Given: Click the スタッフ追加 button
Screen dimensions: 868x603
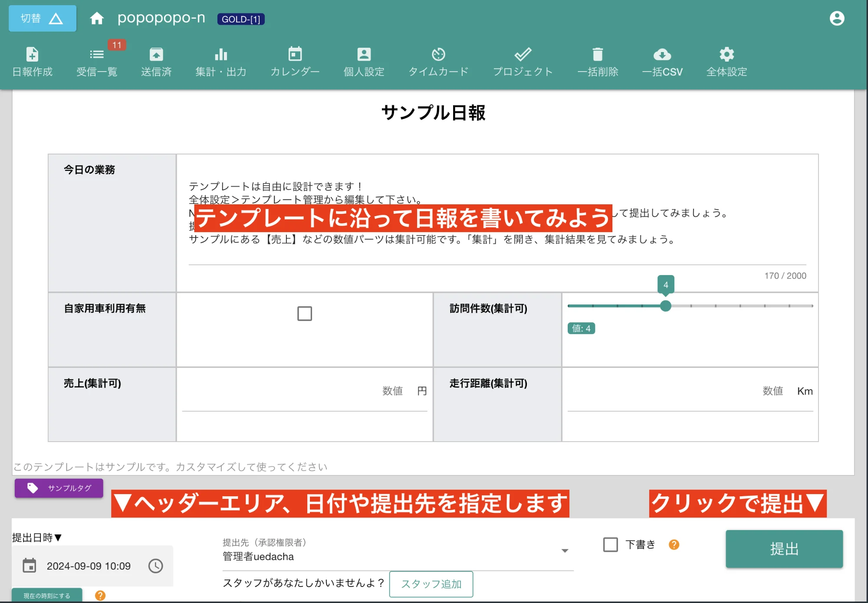Looking at the screenshot, I should click(x=431, y=584).
